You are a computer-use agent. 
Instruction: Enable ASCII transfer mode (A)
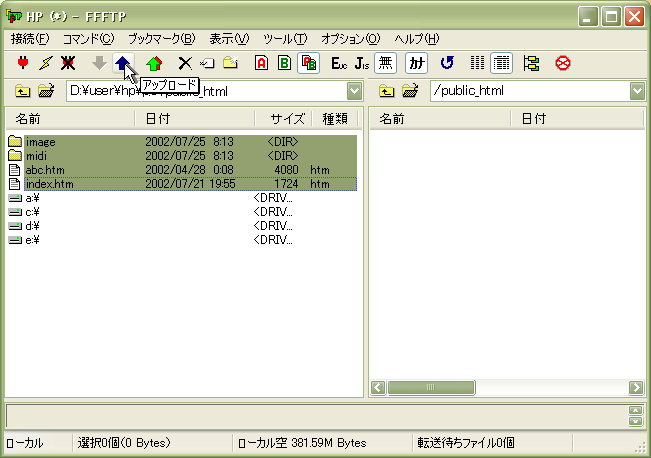(x=262, y=63)
